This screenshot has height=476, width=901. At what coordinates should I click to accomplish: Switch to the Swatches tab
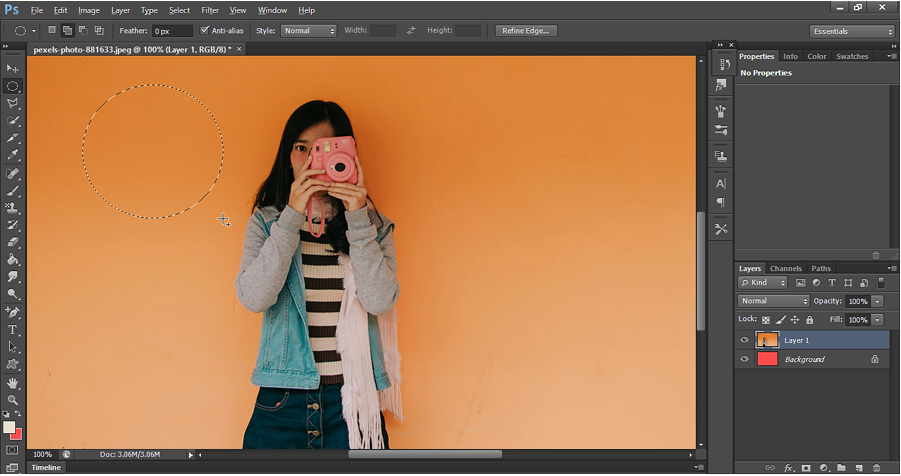coord(852,56)
